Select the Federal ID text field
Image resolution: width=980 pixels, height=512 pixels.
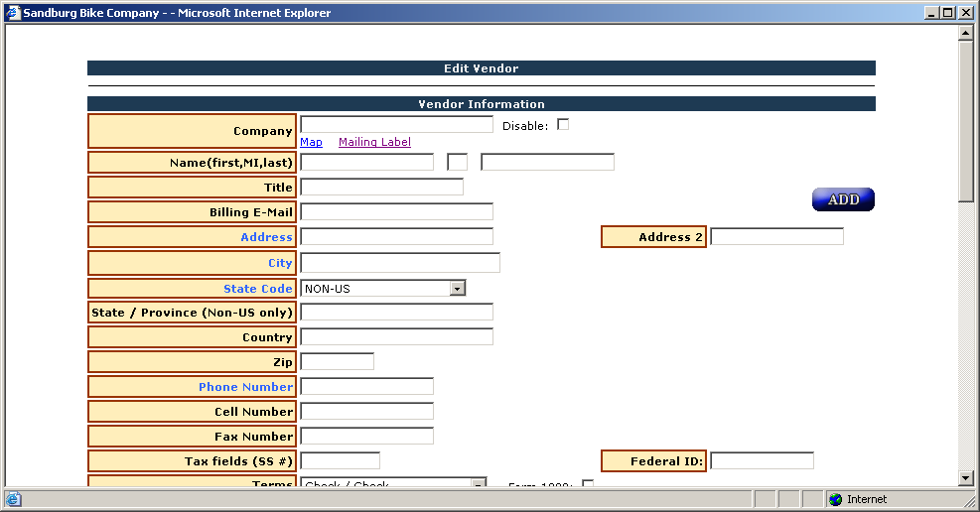[762, 460]
